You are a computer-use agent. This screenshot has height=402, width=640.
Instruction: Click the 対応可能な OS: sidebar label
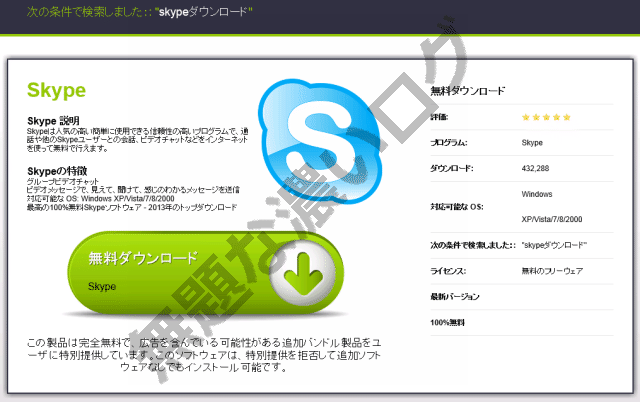pyautogui.click(x=457, y=207)
